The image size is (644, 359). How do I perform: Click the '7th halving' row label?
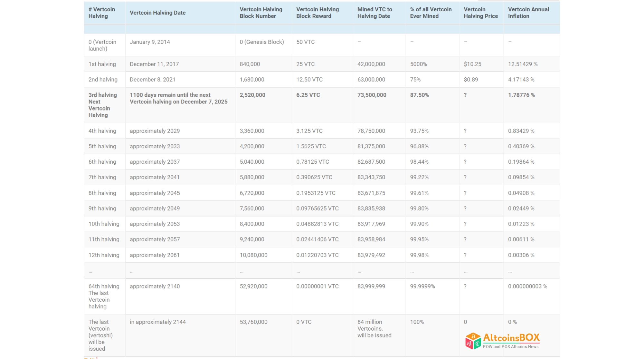[x=102, y=177]
